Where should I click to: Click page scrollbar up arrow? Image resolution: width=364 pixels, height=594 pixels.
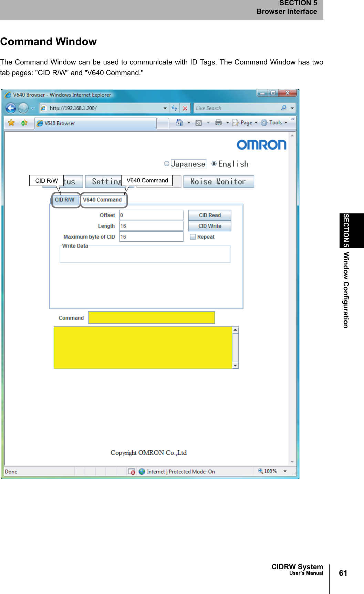tap(292, 135)
